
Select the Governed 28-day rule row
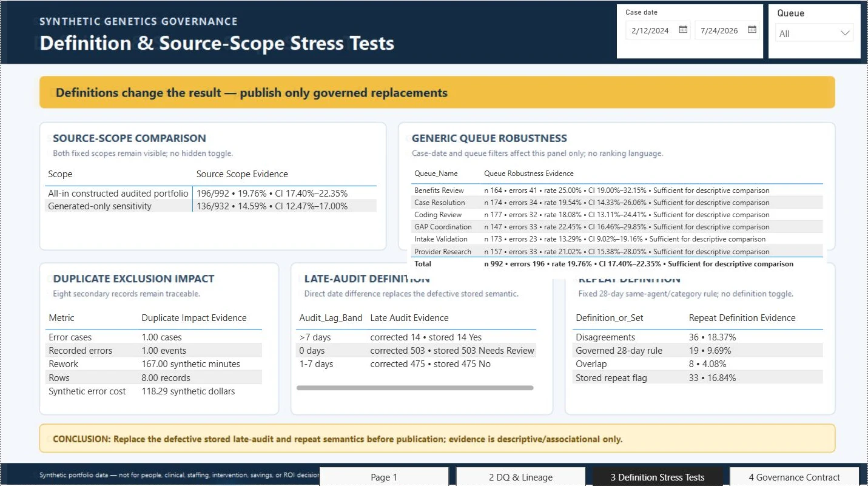tap(698, 351)
